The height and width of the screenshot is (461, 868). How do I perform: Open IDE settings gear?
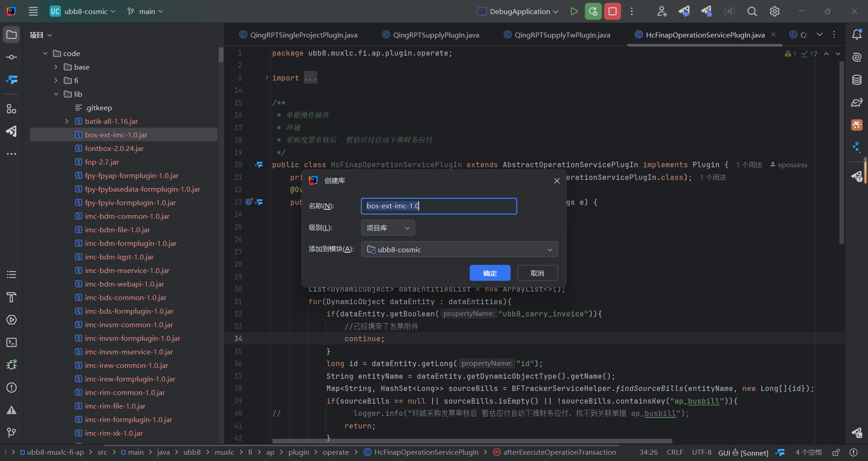point(774,11)
